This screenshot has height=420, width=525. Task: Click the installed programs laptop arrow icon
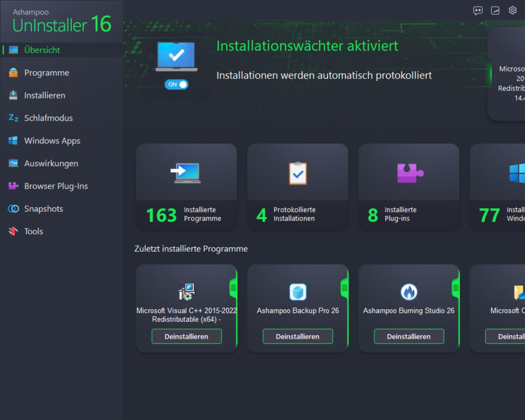pyautogui.click(x=186, y=173)
